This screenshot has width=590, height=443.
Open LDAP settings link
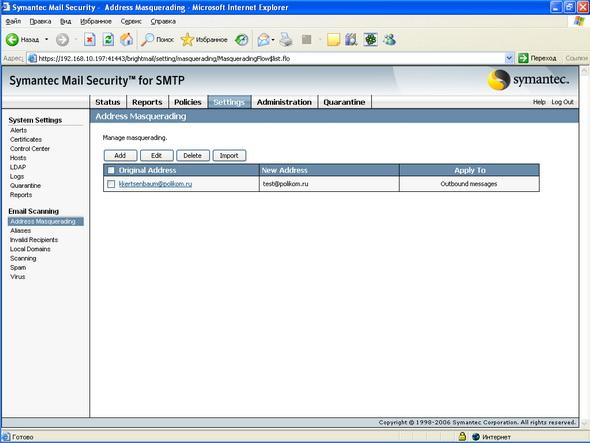[18, 167]
